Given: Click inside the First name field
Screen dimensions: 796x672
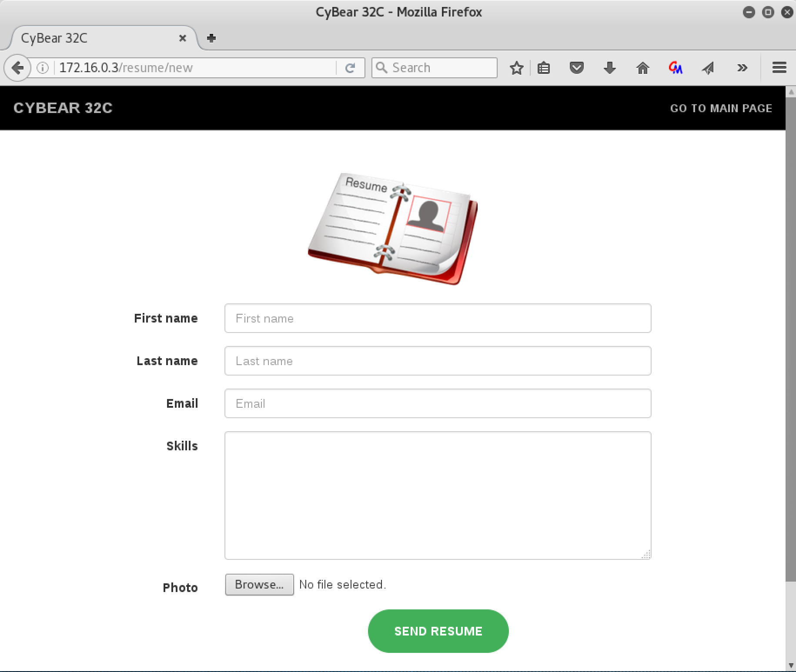Looking at the screenshot, I should coord(437,318).
